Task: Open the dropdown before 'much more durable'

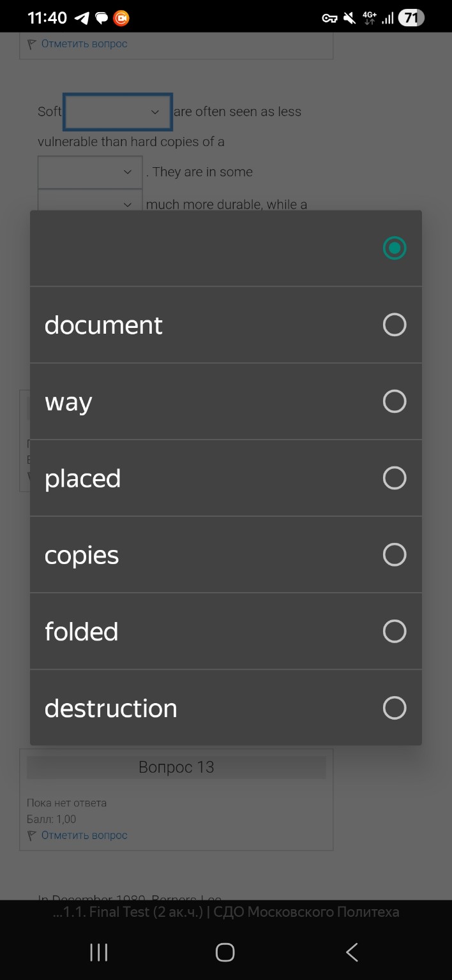Action: (90, 202)
